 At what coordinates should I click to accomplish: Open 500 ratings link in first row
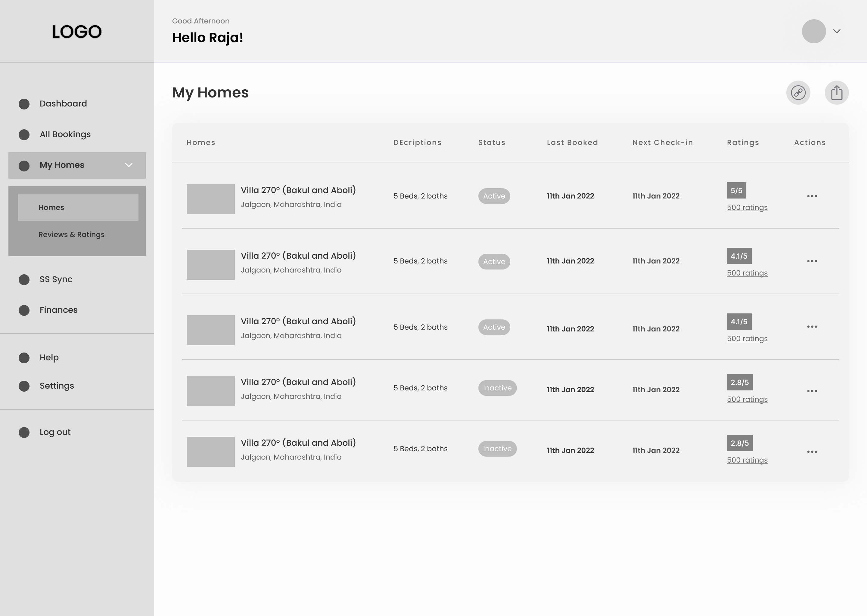(747, 208)
